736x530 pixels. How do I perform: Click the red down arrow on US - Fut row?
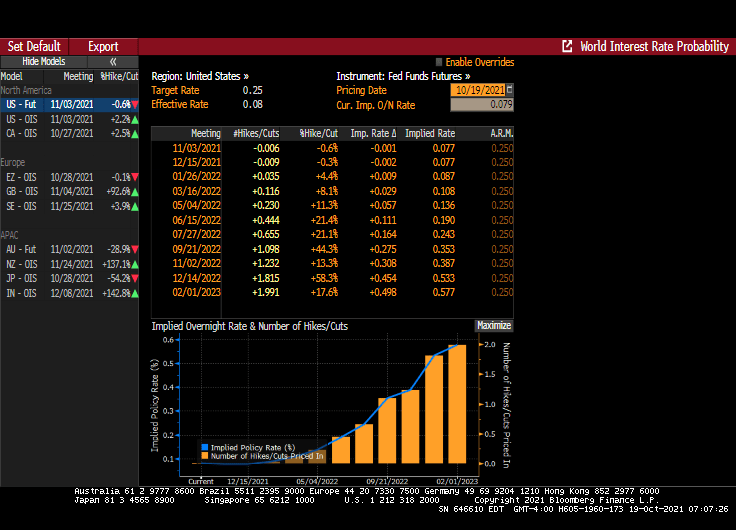[x=135, y=105]
